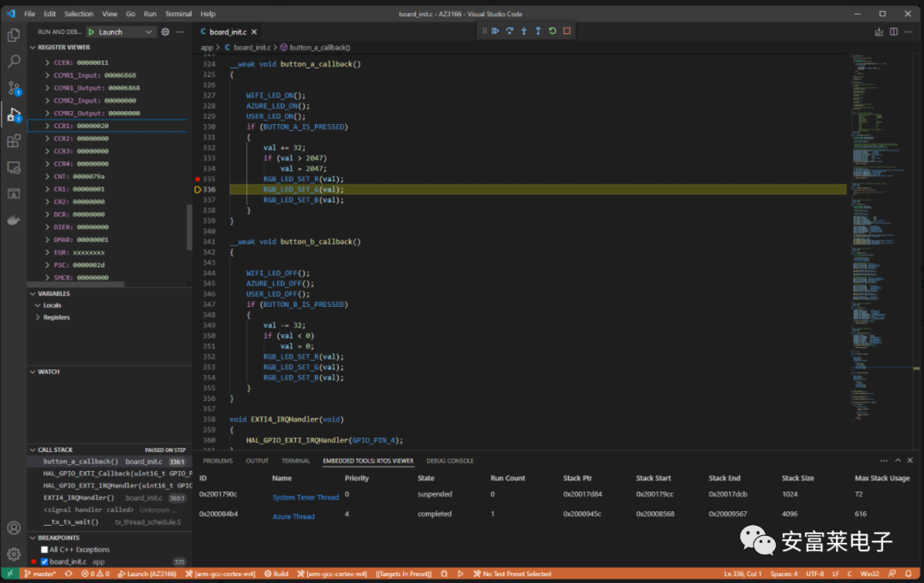Open the Extensions view
The image size is (924, 583).
tap(14, 141)
